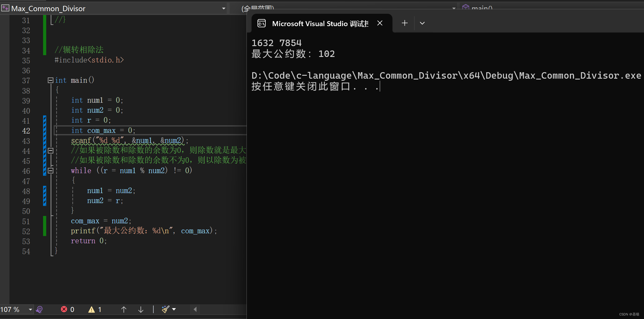Click 'num2 = r;' on line 49
This screenshot has height=319, width=644.
click(x=105, y=201)
